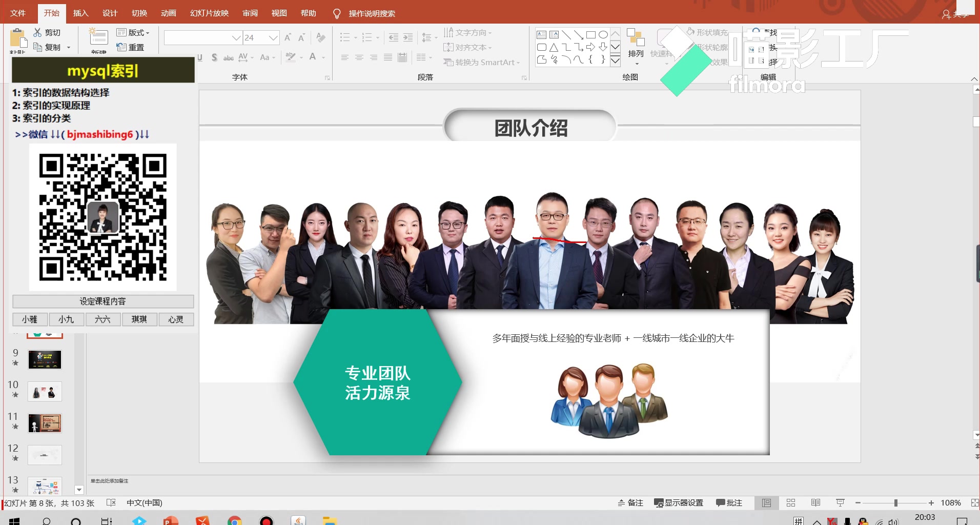Open the font color A dropdown arrow
The height and width of the screenshot is (525, 980).
coord(323,57)
